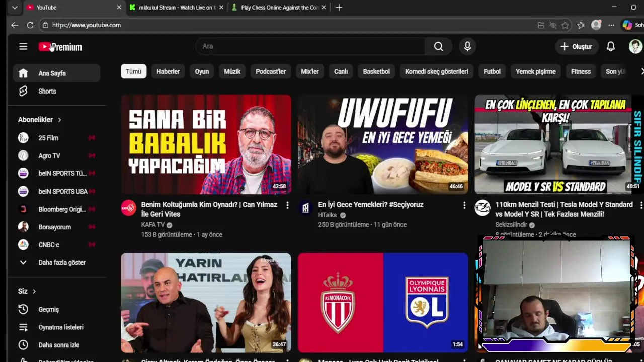644x362 pixels.
Task: Open the Borsayorum channel subscription
Action: [x=56, y=227]
